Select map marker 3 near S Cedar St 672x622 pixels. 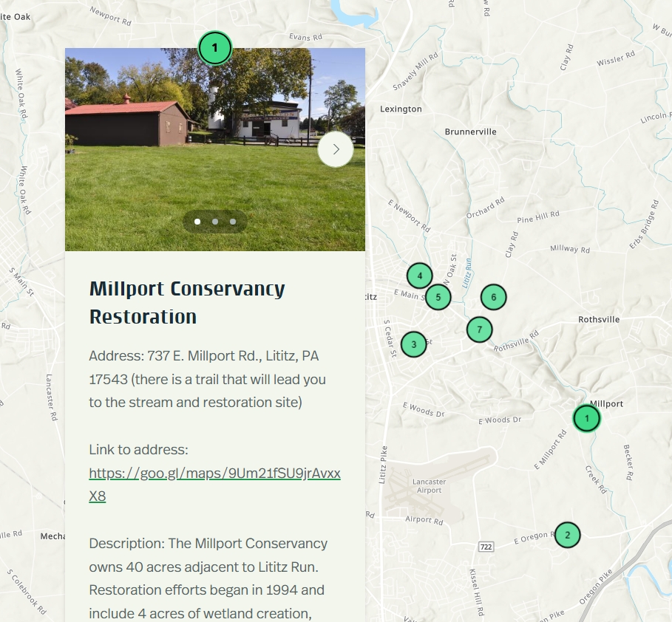(x=413, y=344)
